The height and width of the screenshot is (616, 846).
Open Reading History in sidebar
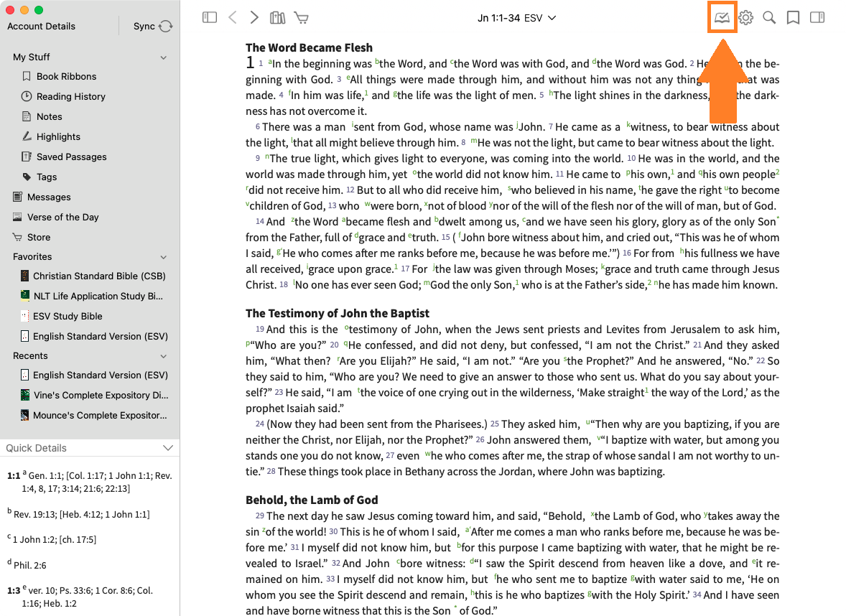(x=70, y=96)
